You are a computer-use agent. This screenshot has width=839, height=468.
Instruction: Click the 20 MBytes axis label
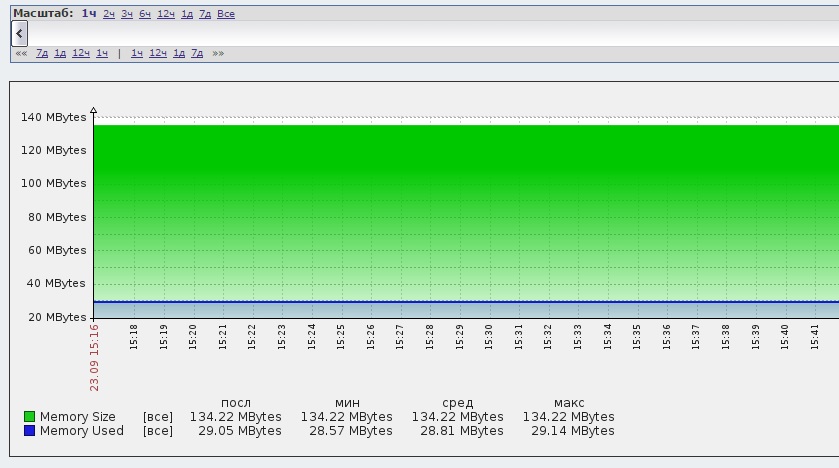(x=57, y=317)
